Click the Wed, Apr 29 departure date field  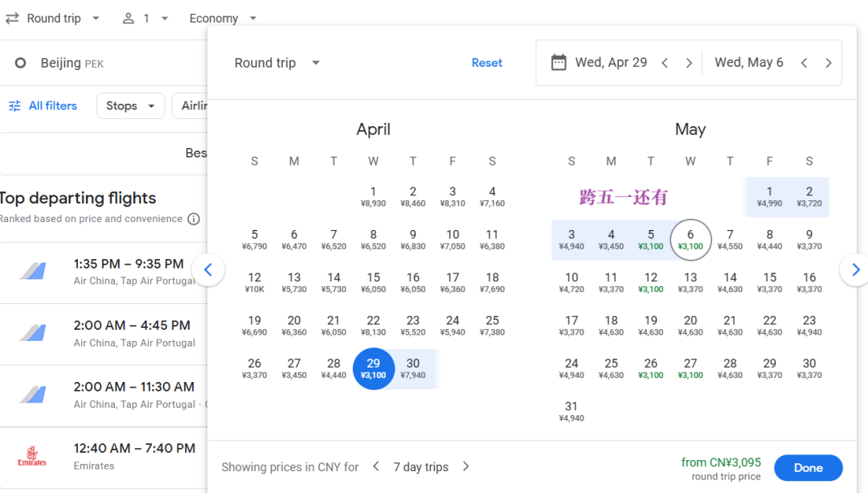[611, 63]
